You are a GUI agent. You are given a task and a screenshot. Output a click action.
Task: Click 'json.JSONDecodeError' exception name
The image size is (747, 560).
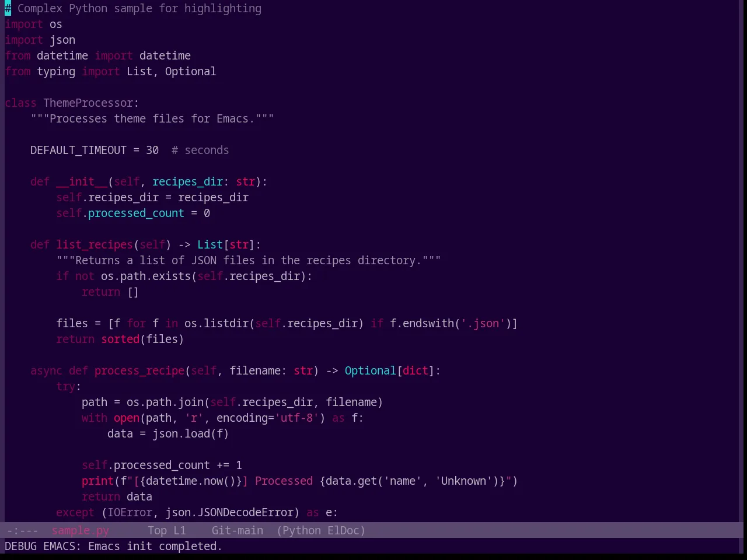tap(229, 512)
